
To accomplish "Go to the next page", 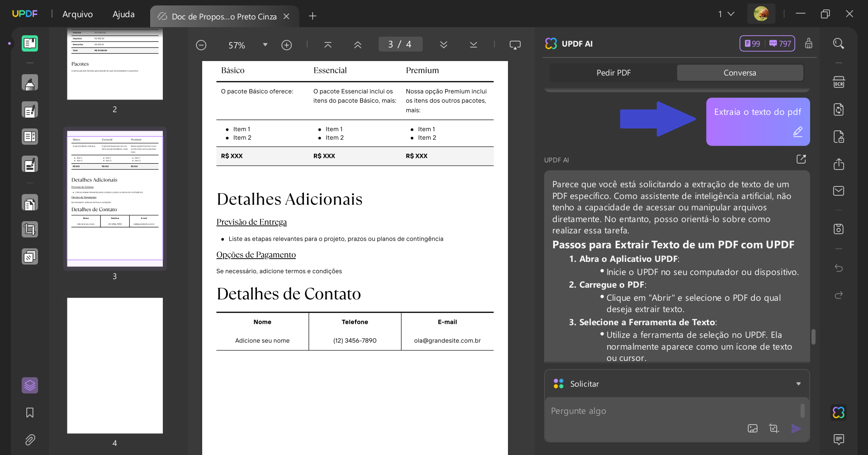I will [x=444, y=45].
